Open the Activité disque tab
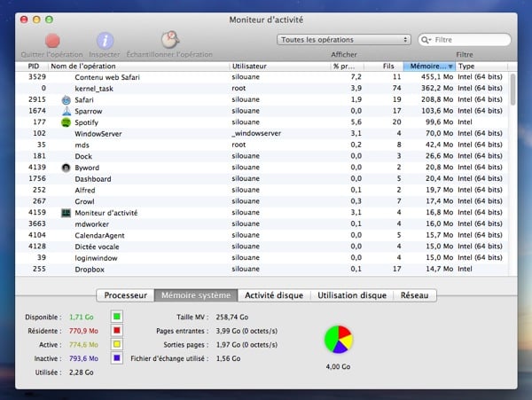The height and width of the screenshot is (400, 532). pos(274,295)
